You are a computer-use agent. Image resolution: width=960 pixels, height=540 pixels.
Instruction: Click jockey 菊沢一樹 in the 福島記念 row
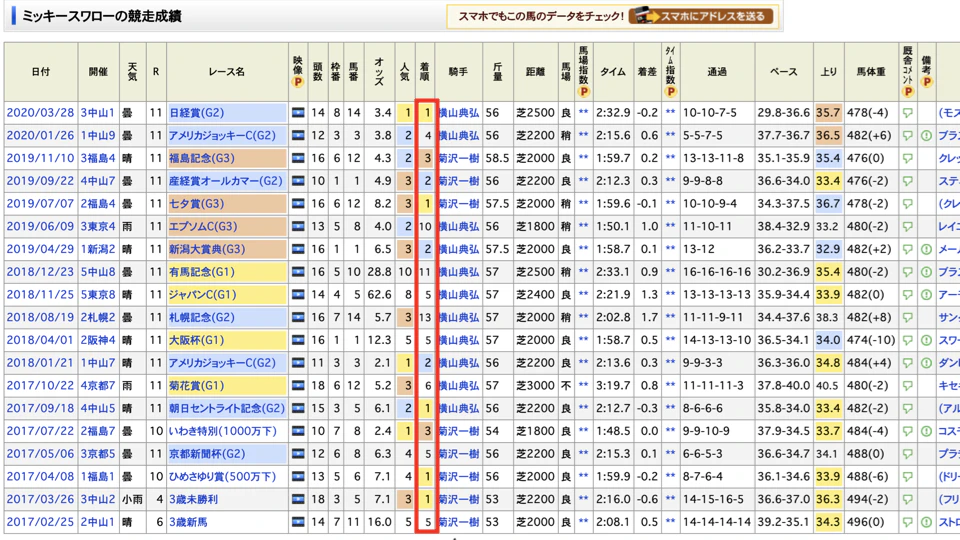(x=459, y=158)
